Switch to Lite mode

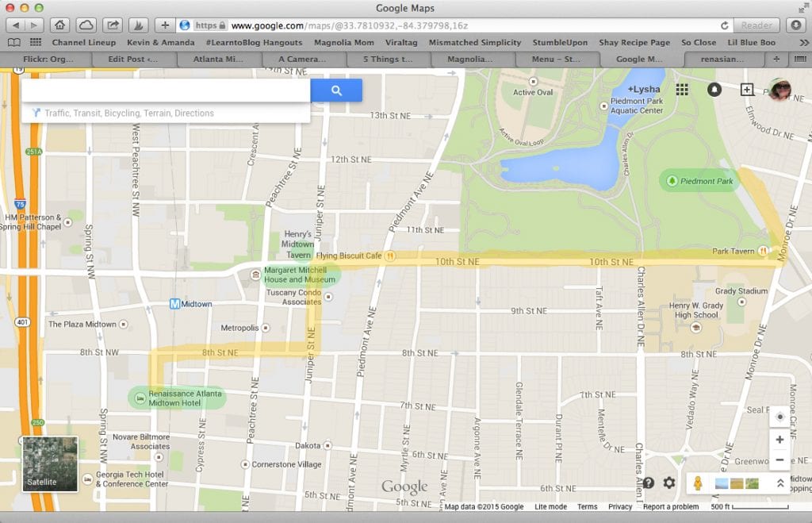tap(550, 507)
